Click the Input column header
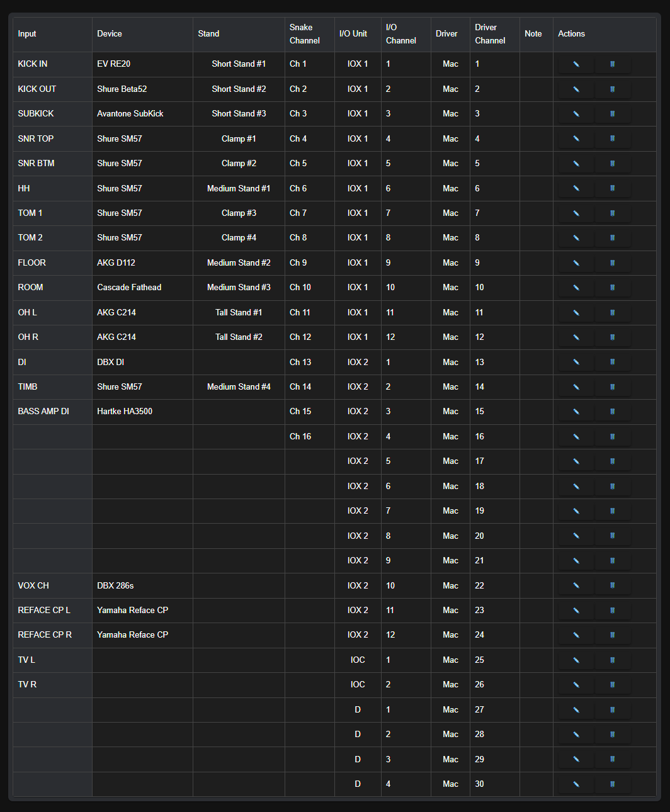This screenshot has height=812, width=670. point(27,33)
